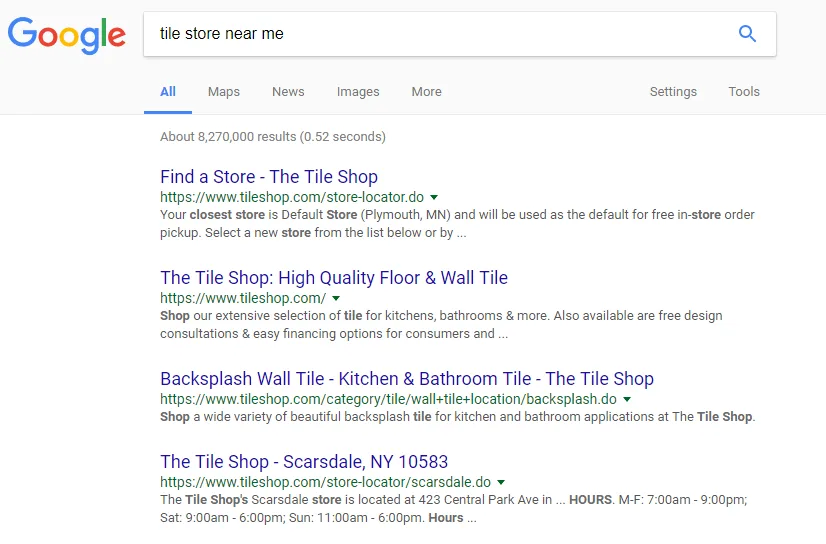
Task: Open the Images tab
Action: pos(358,92)
